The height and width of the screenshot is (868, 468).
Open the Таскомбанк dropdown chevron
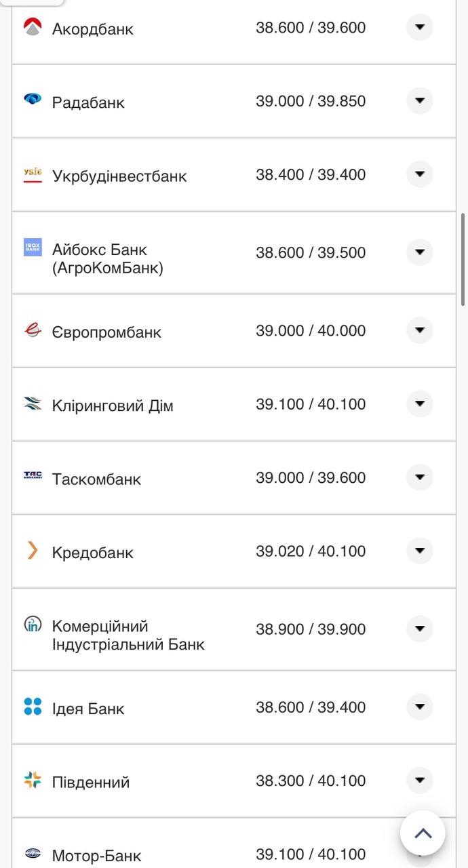click(x=419, y=477)
